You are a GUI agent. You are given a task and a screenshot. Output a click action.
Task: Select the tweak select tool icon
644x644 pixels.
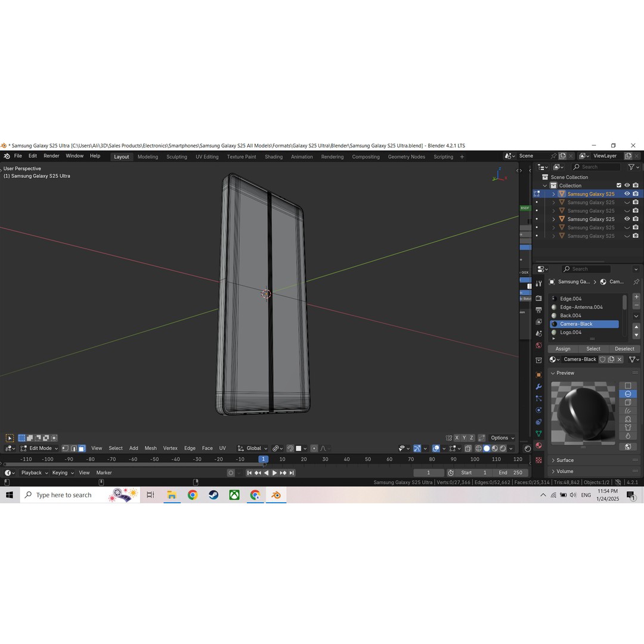point(10,438)
